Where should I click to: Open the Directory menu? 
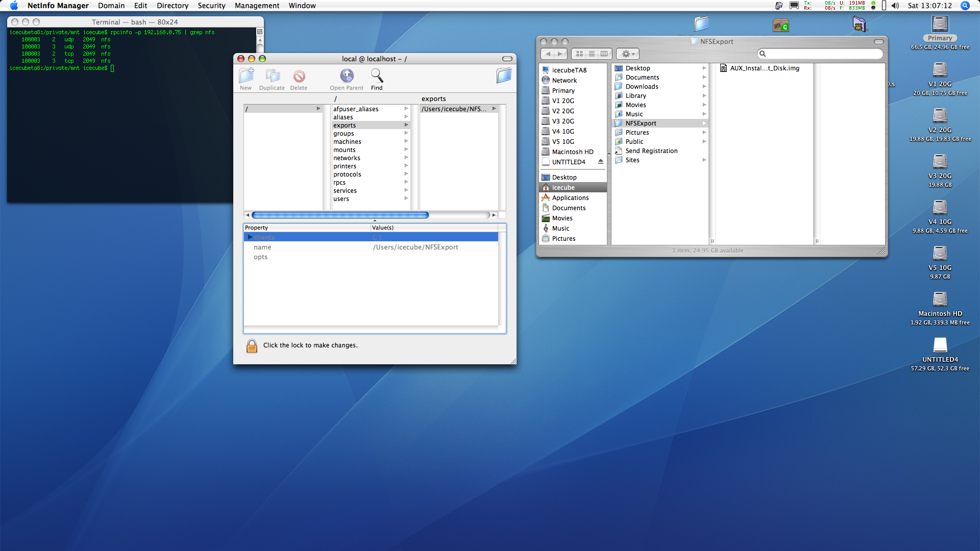173,6
